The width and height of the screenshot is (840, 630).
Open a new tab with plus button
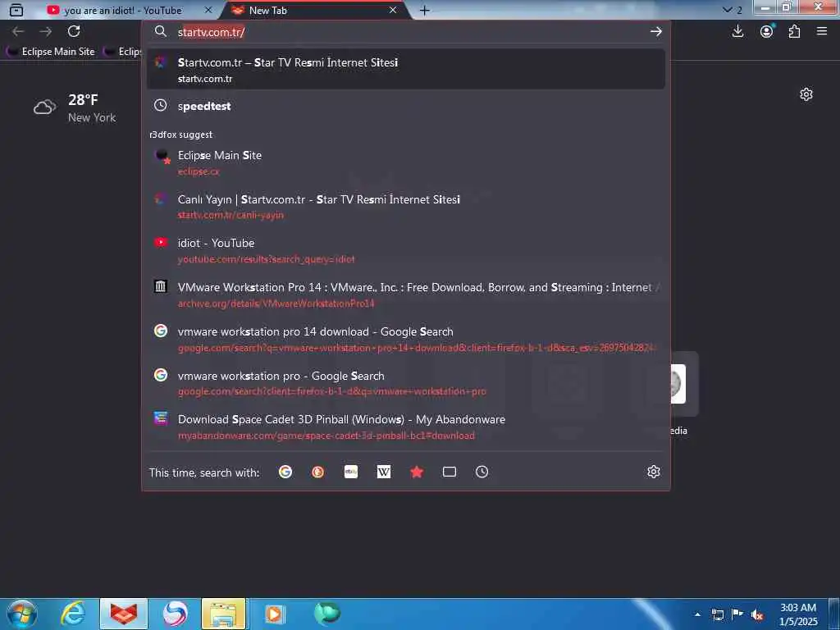click(x=424, y=10)
